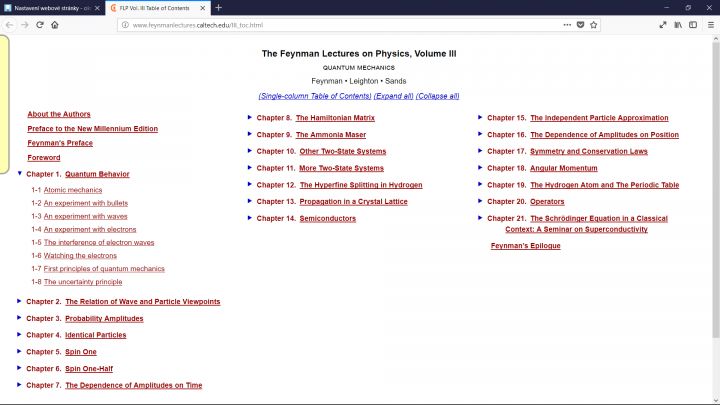Open section 1-5 interference of electron waves

point(99,242)
